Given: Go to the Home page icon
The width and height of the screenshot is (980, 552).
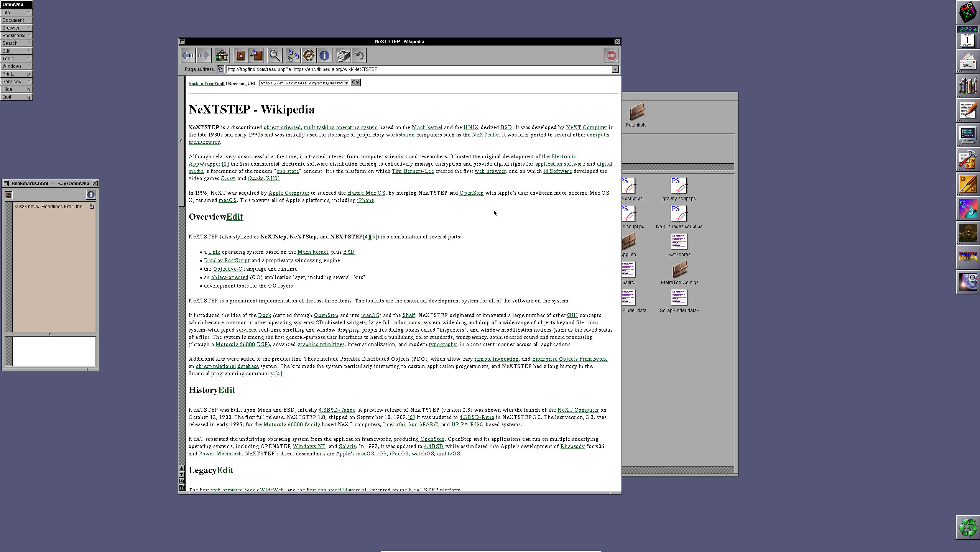Looking at the screenshot, I should [222, 56].
